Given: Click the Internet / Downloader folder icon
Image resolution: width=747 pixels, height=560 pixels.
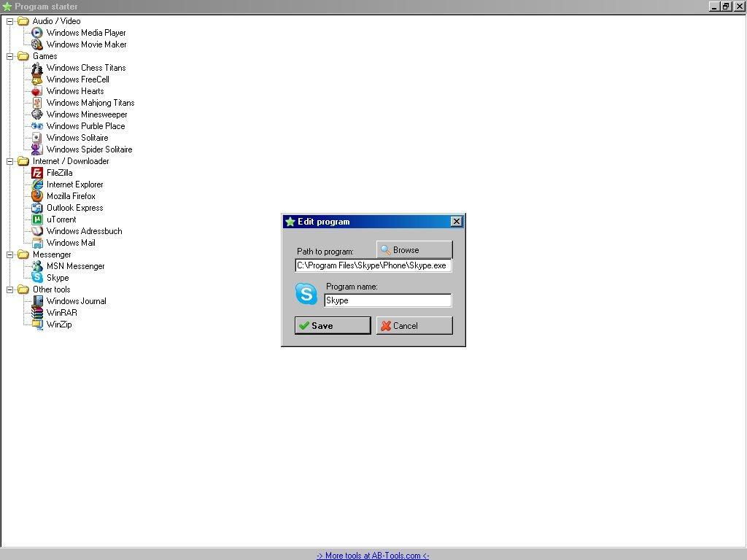Looking at the screenshot, I should point(23,161).
